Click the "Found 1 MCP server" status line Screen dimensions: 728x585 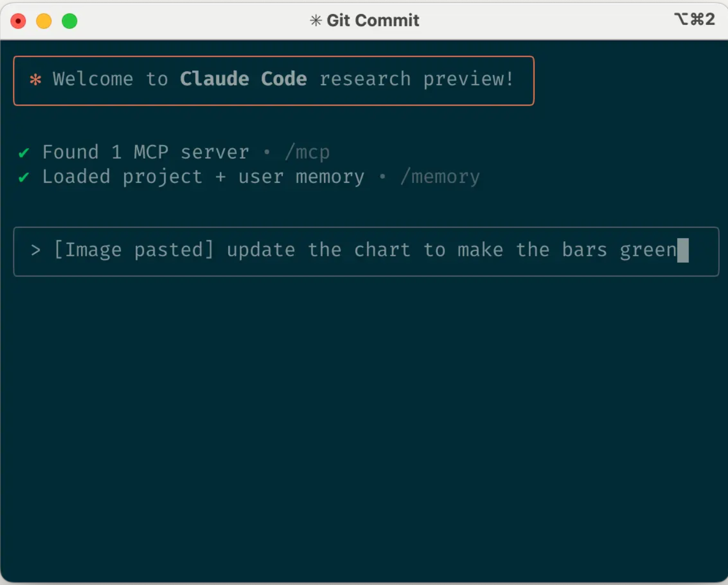click(146, 152)
